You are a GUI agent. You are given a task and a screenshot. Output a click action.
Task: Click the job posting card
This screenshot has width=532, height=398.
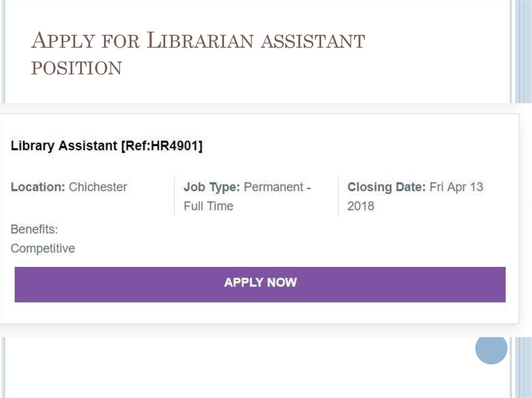[260, 218]
